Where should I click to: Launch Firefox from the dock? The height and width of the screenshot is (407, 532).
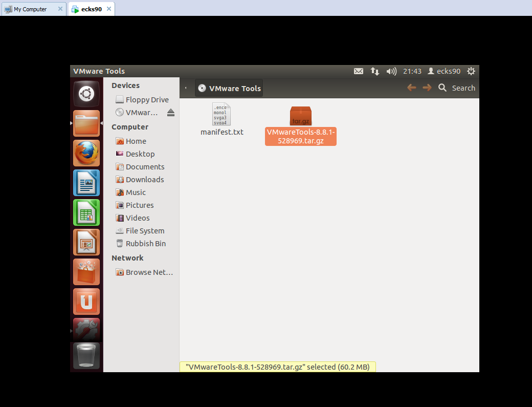(86, 153)
